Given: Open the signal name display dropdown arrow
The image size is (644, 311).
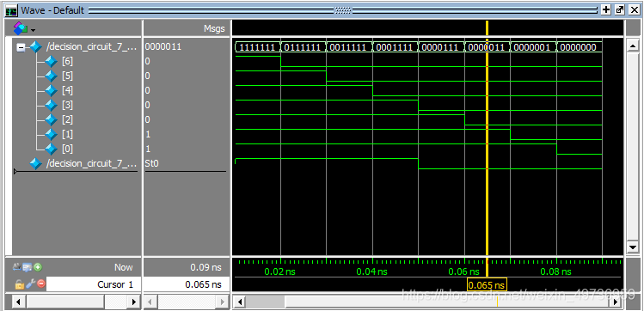Looking at the screenshot, I should point(33,30).
